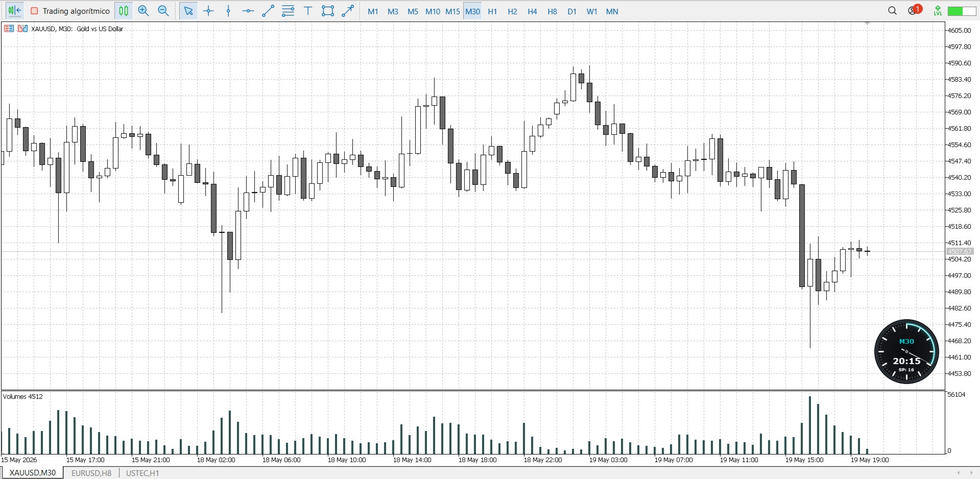
Task: Switch to W1 weekly timeframe
Action: [x=592, y=11]
